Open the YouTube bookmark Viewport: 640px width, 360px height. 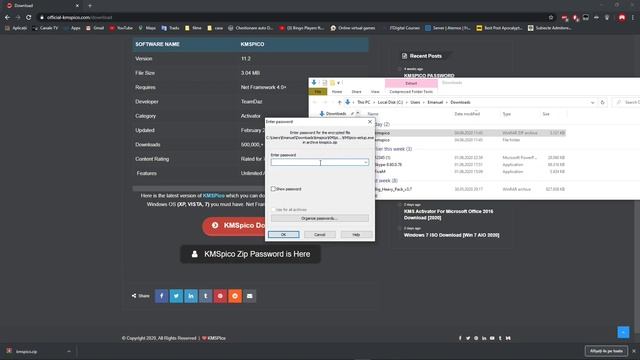(x=121, y=28)
